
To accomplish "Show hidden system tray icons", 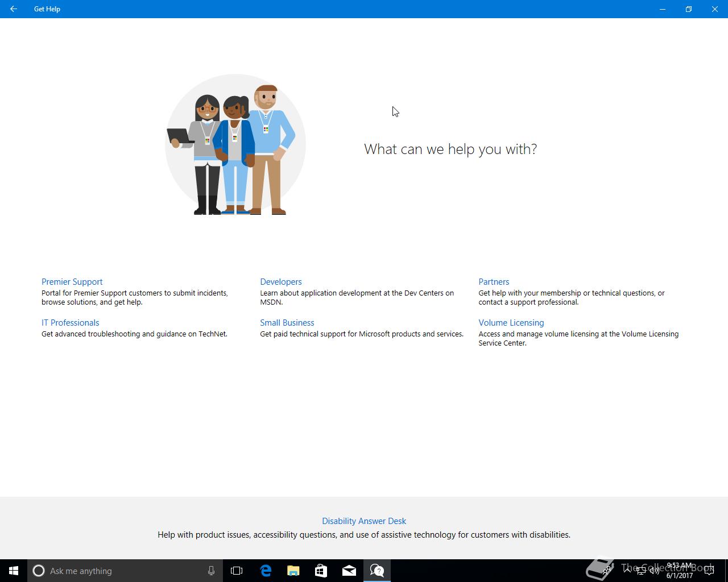I will pos(627,570).
